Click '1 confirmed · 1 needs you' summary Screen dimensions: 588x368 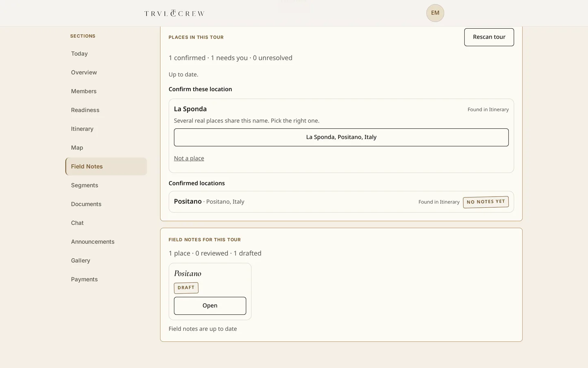coord(230,58)
